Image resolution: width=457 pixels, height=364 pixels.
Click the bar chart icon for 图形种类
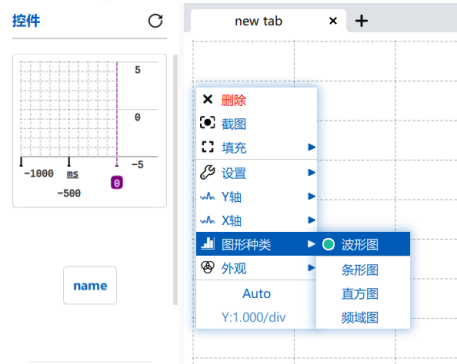coord(208,244)
